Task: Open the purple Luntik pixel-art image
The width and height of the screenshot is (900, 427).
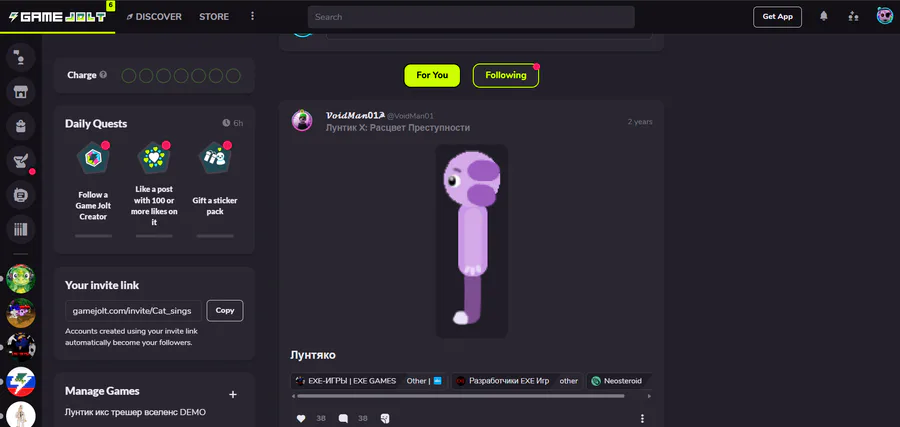Action: click(x=472, y=241)
